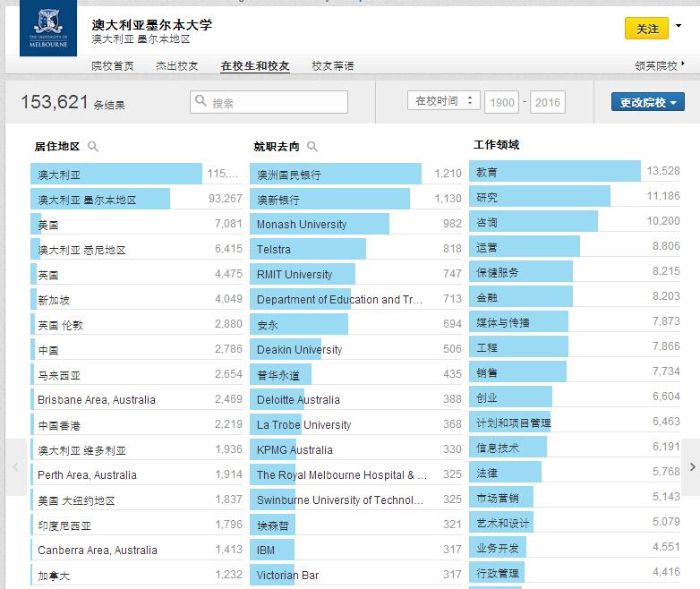Click into the 搜索 search field

click(x=269, y=102)
